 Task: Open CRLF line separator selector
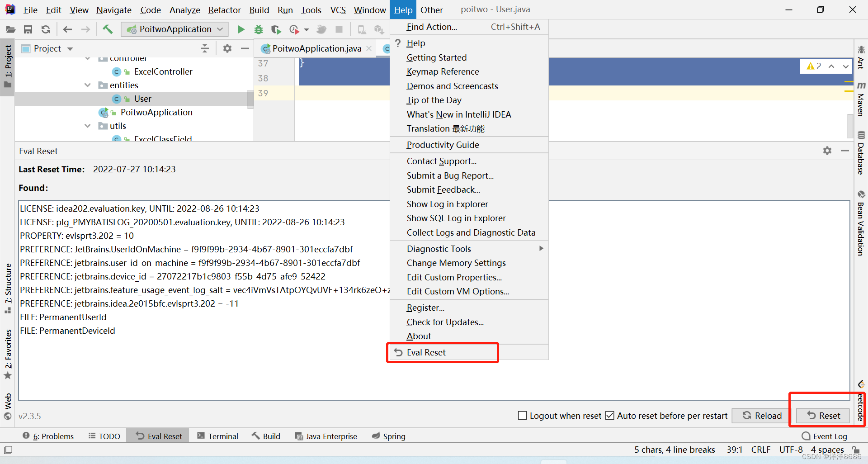761,450
